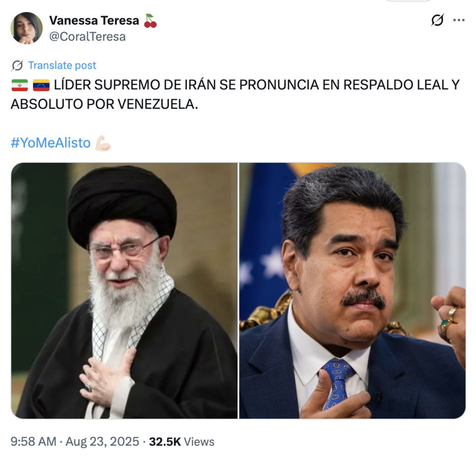The width and height of the screenshot is (476, 461).
Task: Click the 9:58 AM timestamp
Action: pyautogui.click(x=33, y=441)
